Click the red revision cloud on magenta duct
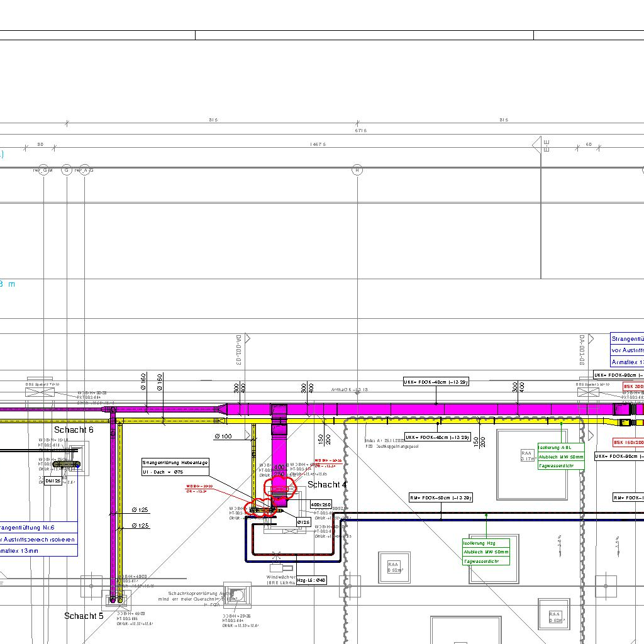This screenshot has height=644, width=644. (280, 488)
